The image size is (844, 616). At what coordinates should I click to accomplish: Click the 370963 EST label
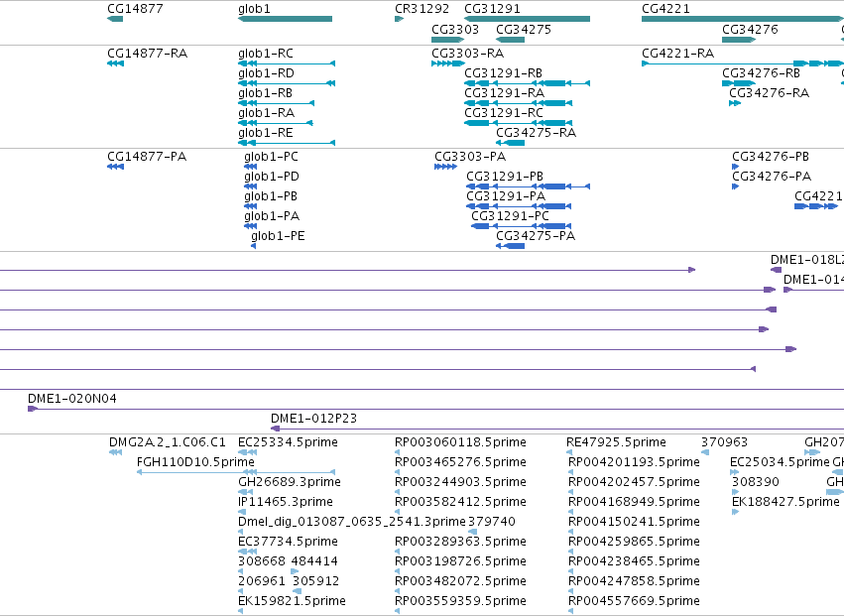pos(725,442)
